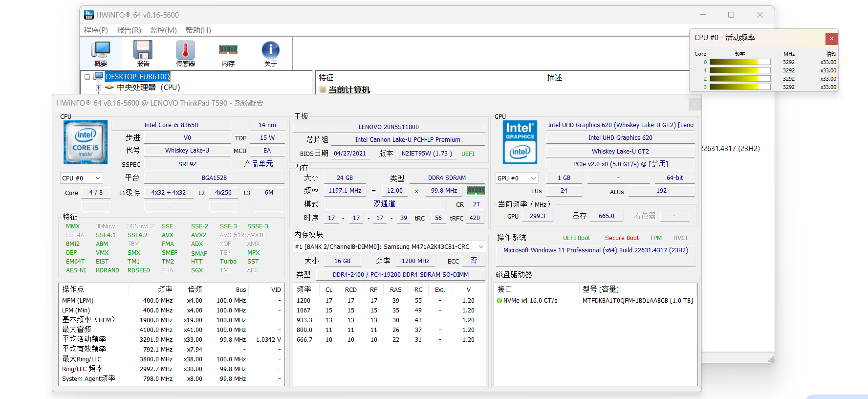
Task: Click the Intel Core i5 logo image
Action: click(x=86, y=142)
